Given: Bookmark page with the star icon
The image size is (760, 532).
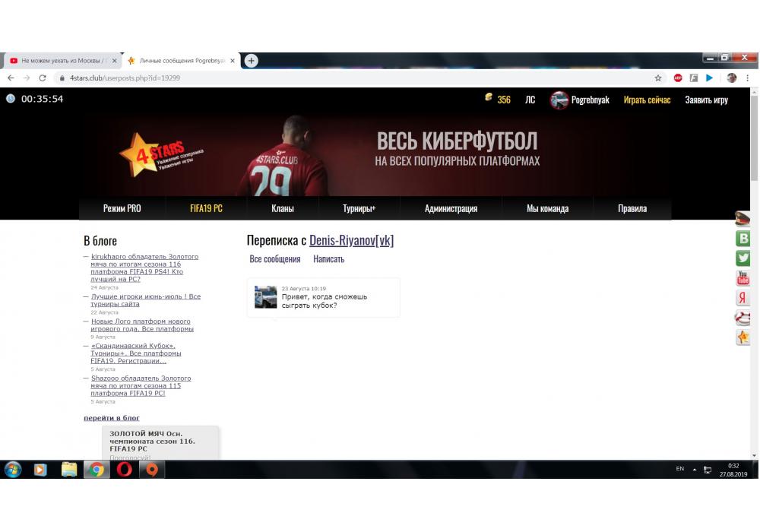Looking at the screenshot, I should (657, 78).
